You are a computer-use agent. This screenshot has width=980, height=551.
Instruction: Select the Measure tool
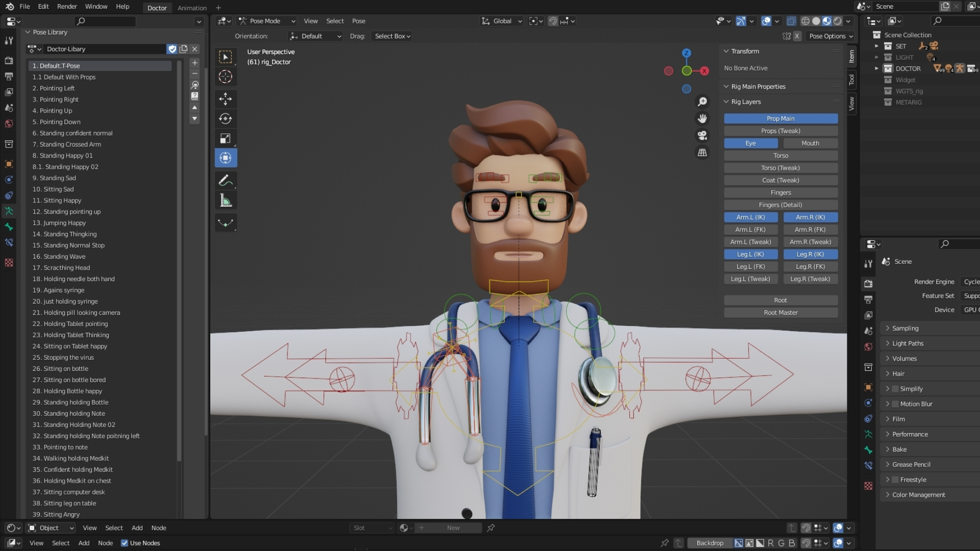tap(225, 201)
